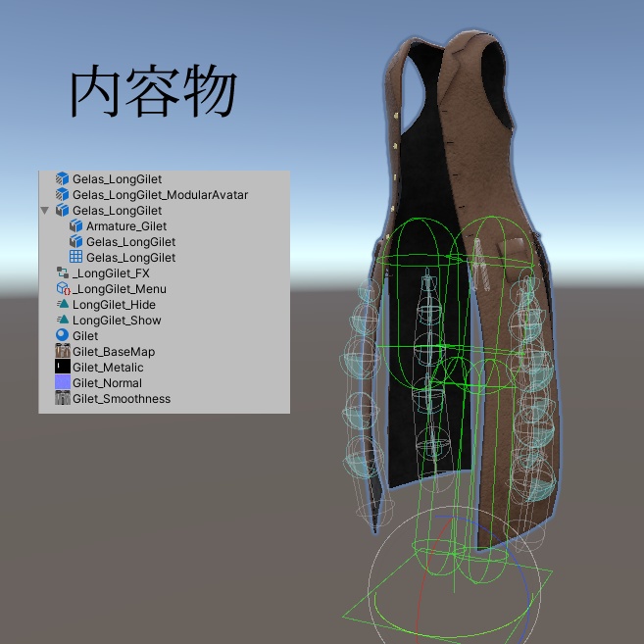Click the prefab icon beside top Gelas_LongGilet

pos(62,178)
